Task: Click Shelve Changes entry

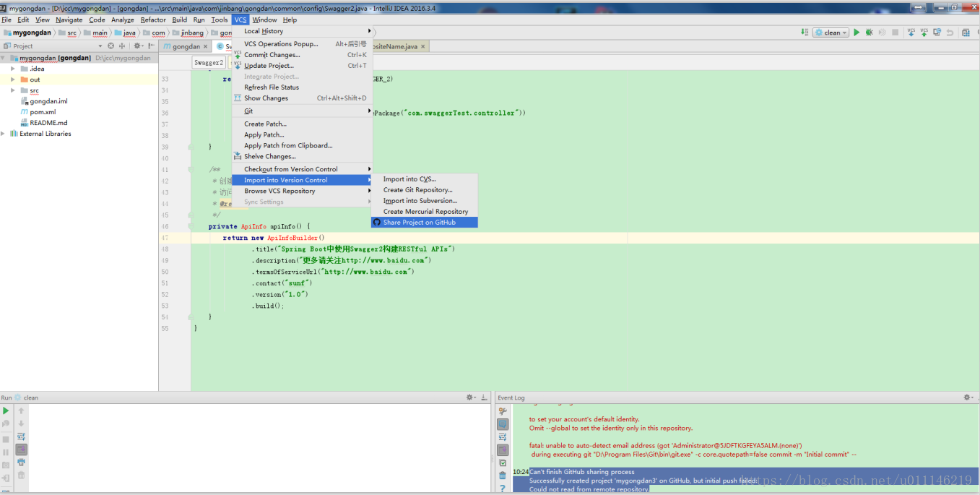Action: click(302, 157)
